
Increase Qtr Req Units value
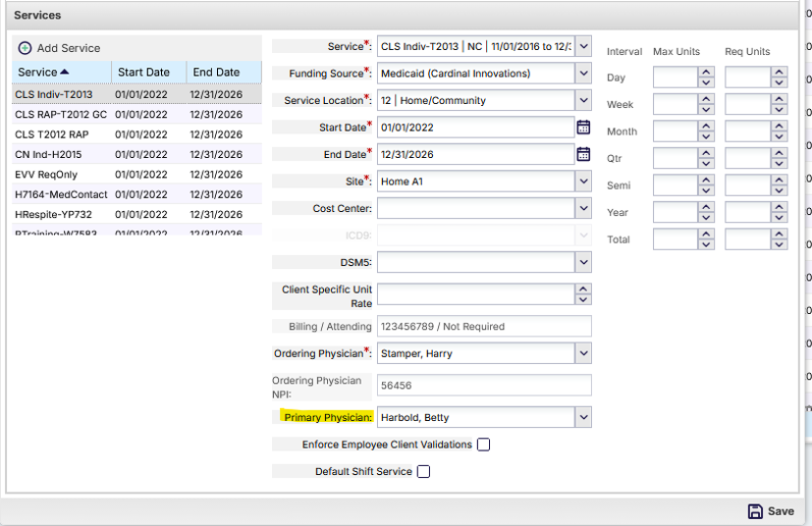[779, 153]
